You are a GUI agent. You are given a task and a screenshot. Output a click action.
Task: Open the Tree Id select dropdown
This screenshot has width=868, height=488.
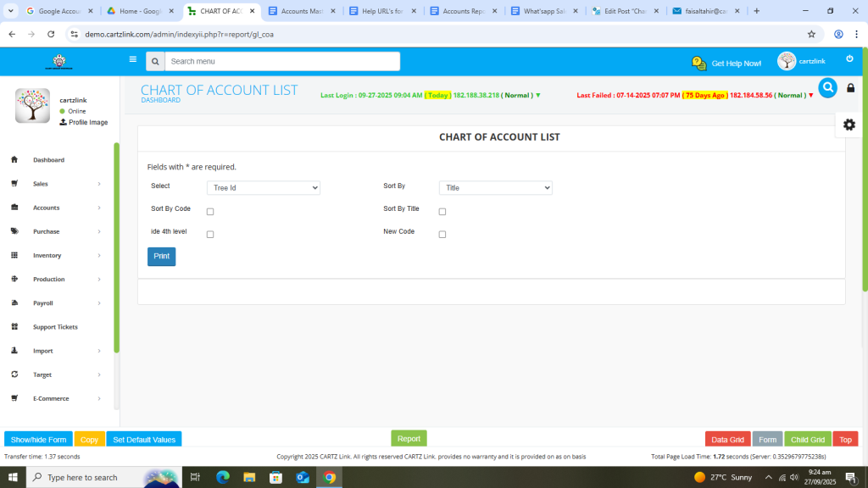(263, 188)
